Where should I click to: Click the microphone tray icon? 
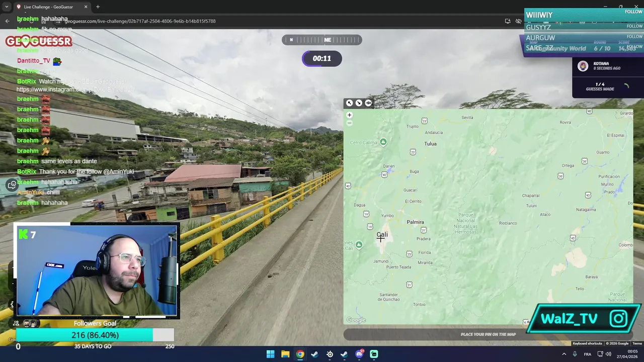(x=575, y=354)
